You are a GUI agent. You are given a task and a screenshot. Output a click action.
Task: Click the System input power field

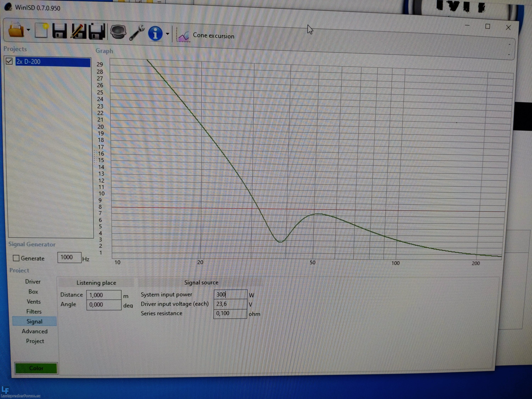pyautogui.click(x=230, y=294)
